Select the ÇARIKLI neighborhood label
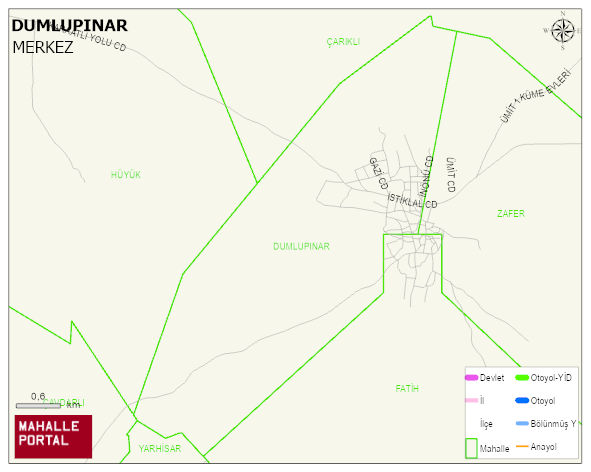The width and height of the screenshot is (591, 472). tap(343, 41)
